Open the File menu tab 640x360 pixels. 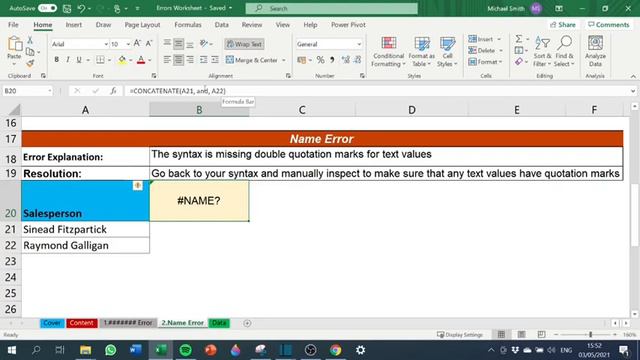click(13, 25)
